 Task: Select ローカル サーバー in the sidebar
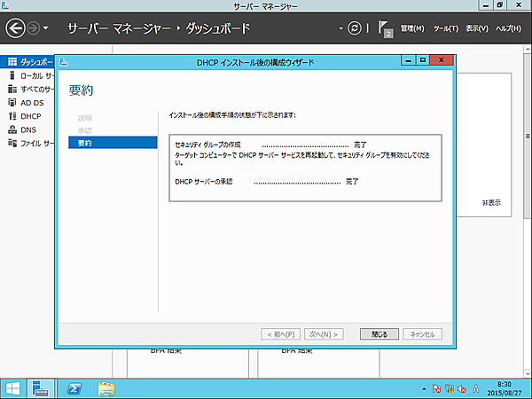coord(27,75)
